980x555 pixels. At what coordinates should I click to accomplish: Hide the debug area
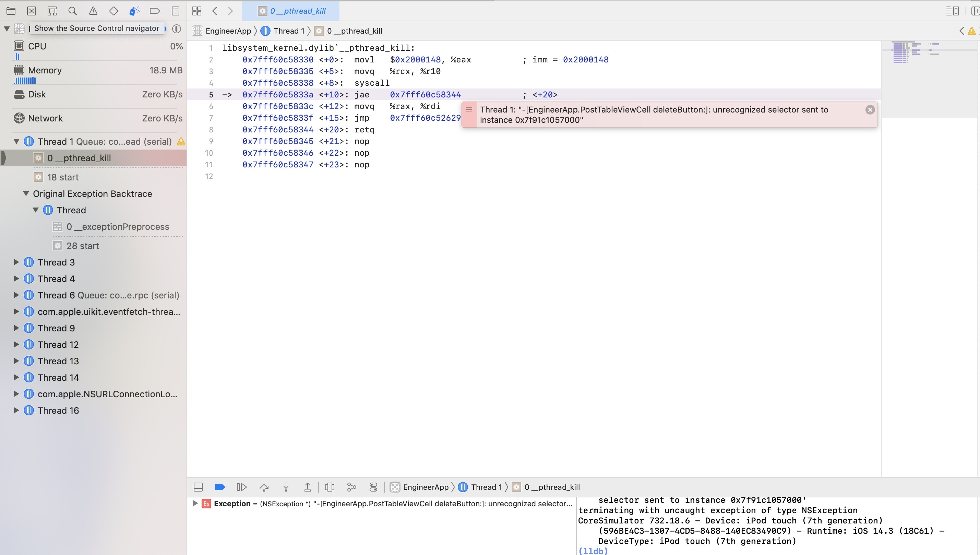click(x=198, y=487)
